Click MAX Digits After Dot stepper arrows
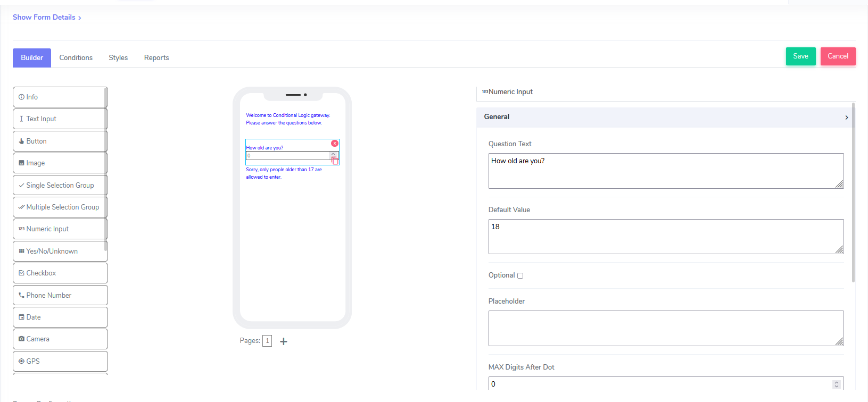868x402 pixels. (x=836, y=384)
